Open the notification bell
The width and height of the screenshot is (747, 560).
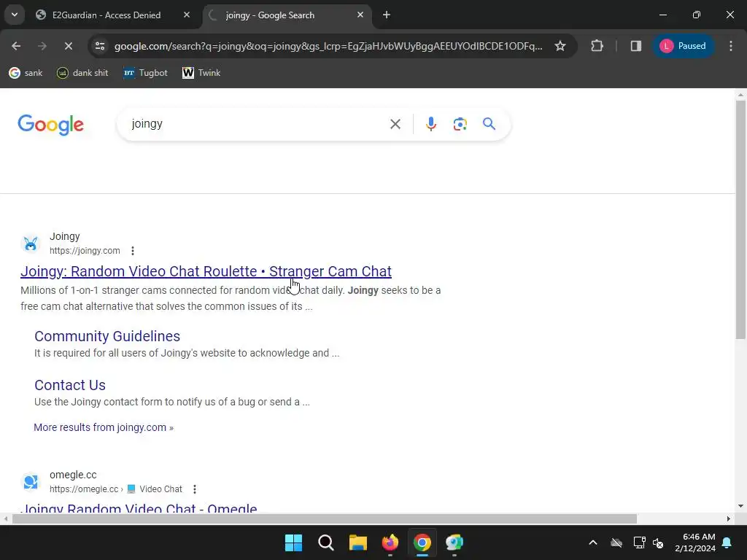[x=727, y=542]
